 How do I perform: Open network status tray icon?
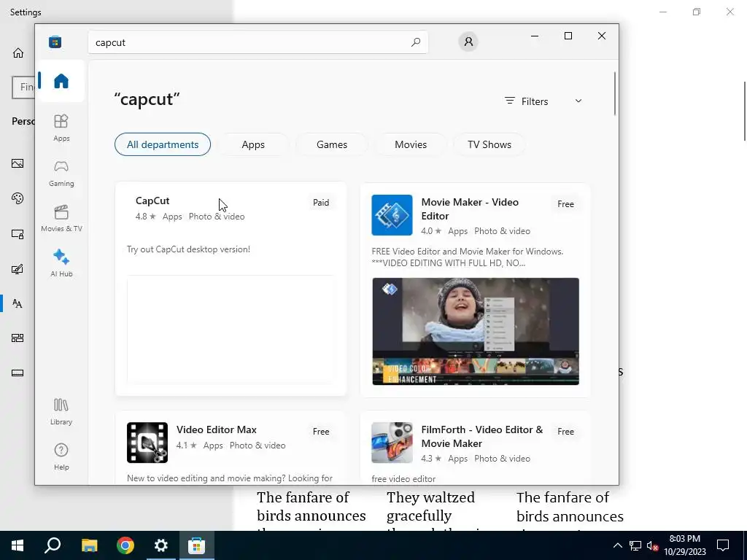pos(635,545)
